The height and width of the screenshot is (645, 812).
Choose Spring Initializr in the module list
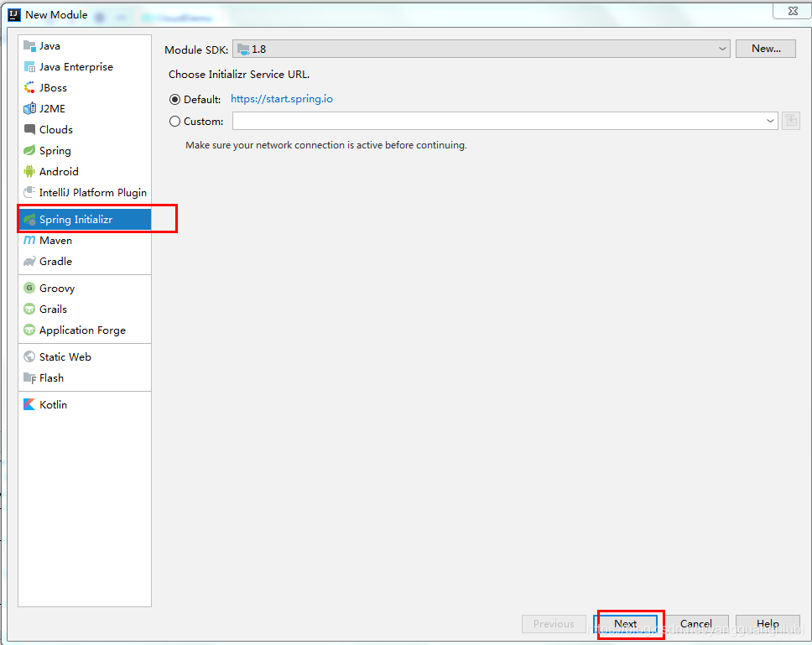point(85,220)
